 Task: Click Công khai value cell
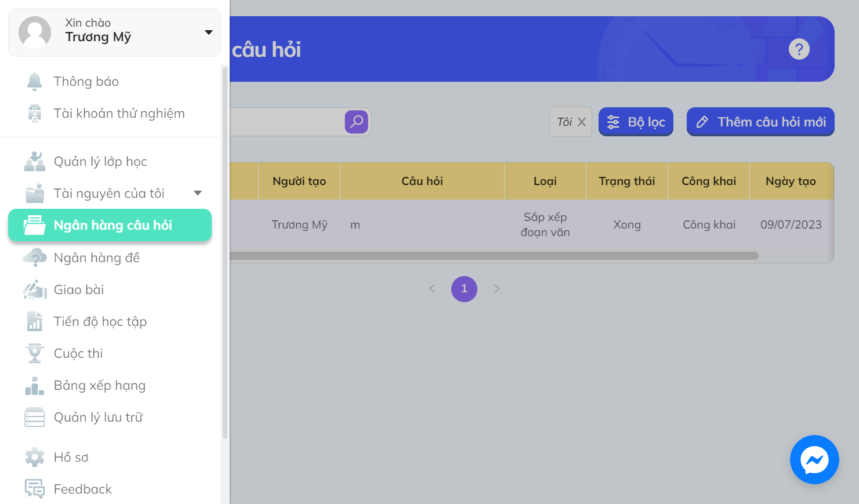(709, 224)
